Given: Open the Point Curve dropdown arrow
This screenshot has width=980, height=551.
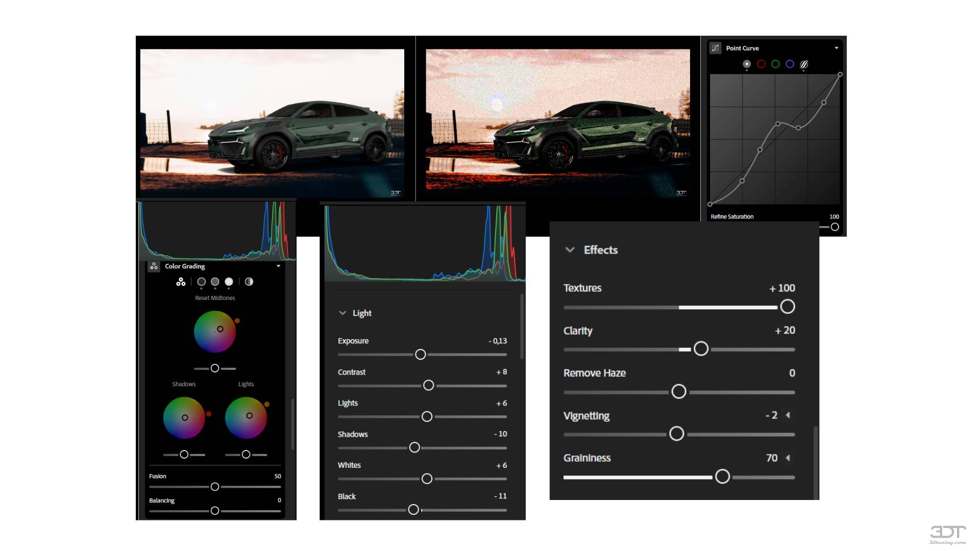Looking at the screenshot, I should point(836,48).
